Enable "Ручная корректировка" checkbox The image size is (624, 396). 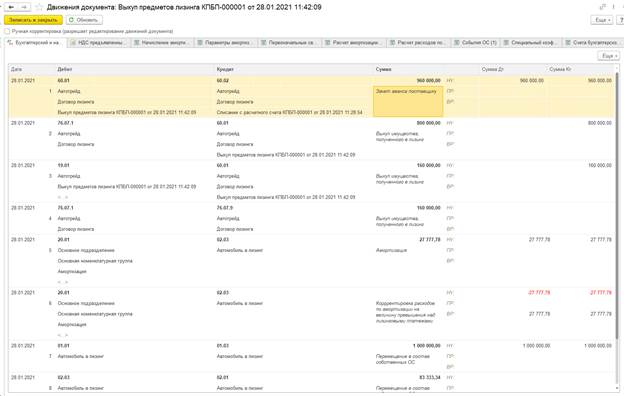pyautogui.click(x=7, y=31)
